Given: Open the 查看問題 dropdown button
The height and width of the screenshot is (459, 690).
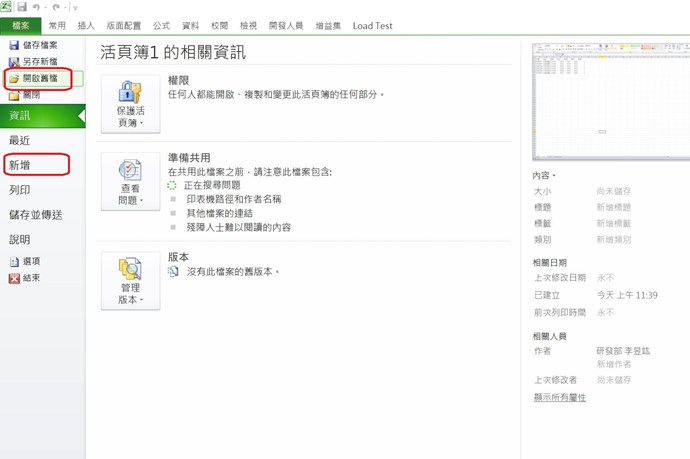Looking at the screenshot, I should click(x=130, y=181).
